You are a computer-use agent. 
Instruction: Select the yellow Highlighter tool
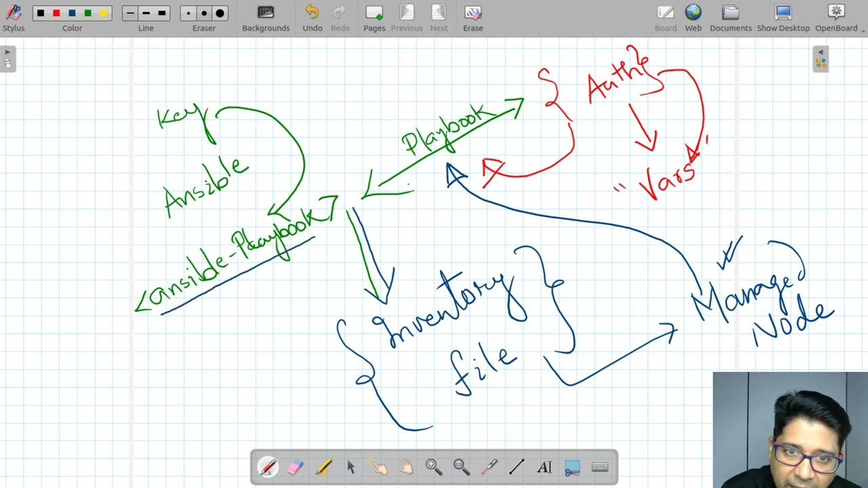pos(323,467)
